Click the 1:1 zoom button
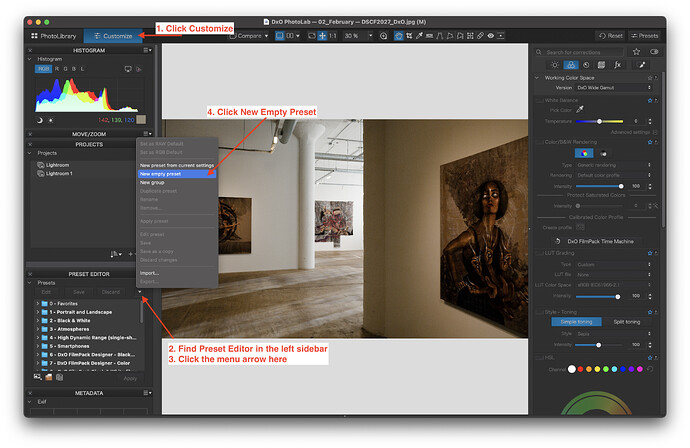The width and height of the screenshot is (690, 448). 333,36
